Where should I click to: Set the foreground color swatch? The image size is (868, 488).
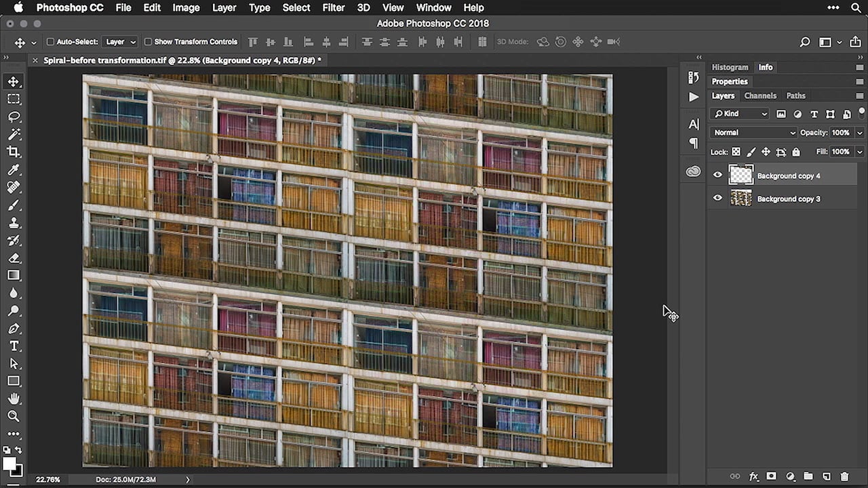coord(9,464)
